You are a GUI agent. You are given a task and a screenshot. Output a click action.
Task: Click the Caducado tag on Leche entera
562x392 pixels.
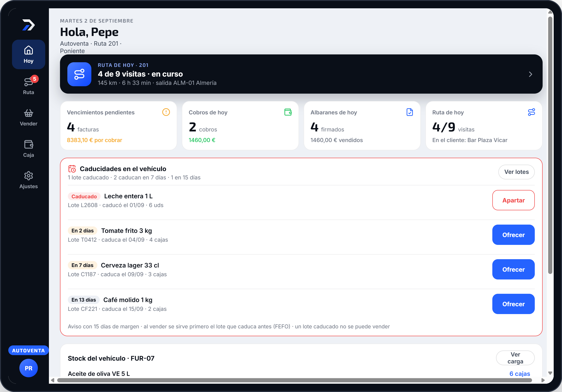coord(84,196)
